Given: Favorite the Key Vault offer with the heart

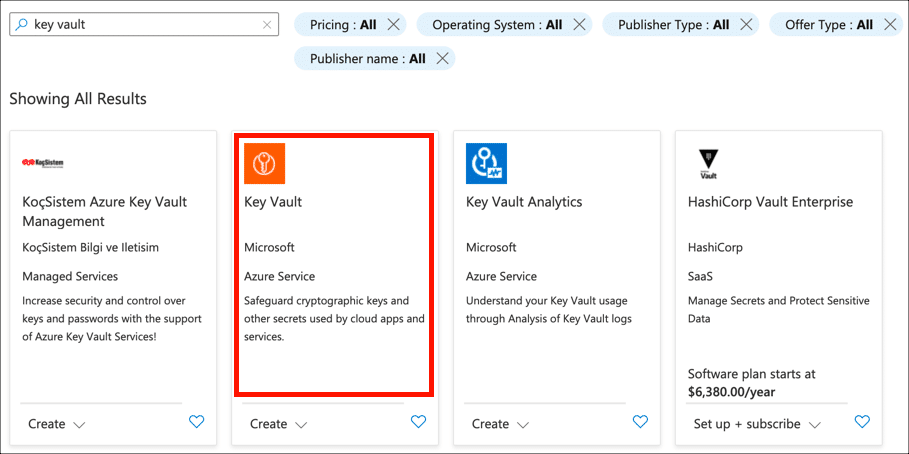Looking at the screenshot, I should (x=418, y=422).
